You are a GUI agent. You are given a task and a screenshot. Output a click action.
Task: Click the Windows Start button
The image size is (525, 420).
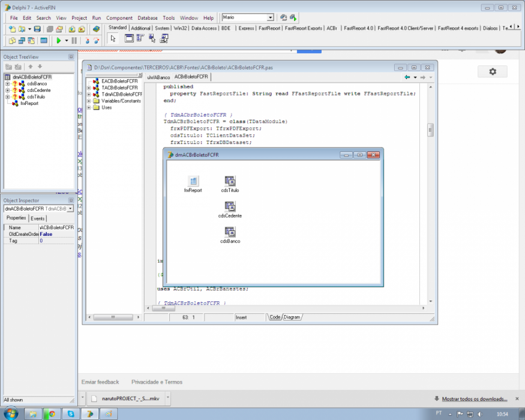11,413
